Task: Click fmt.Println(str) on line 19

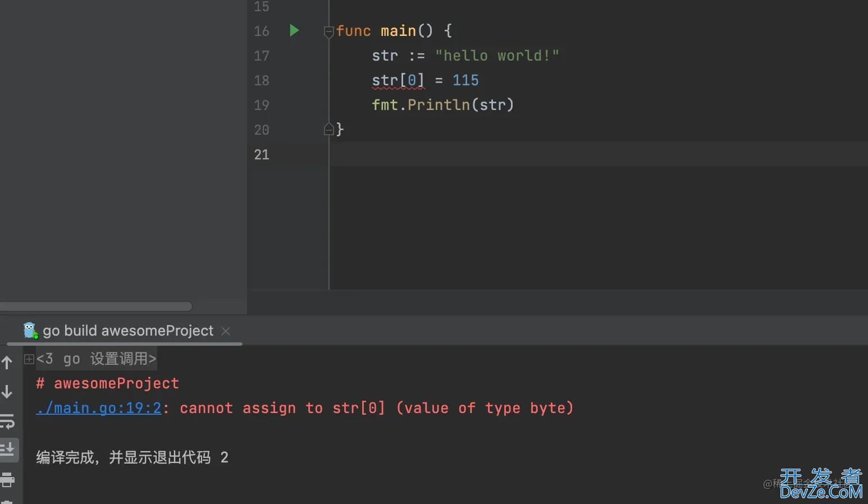Action: tap(442, 105)
